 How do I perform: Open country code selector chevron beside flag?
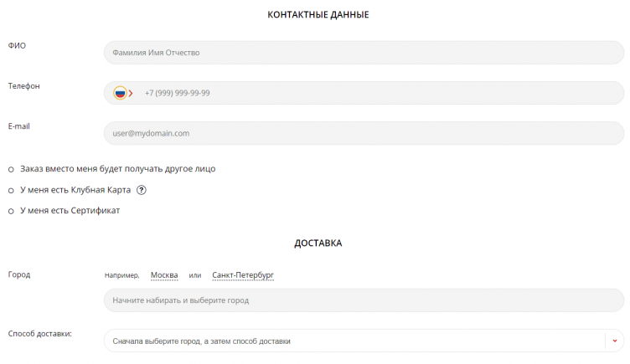[x=131, y=93]
